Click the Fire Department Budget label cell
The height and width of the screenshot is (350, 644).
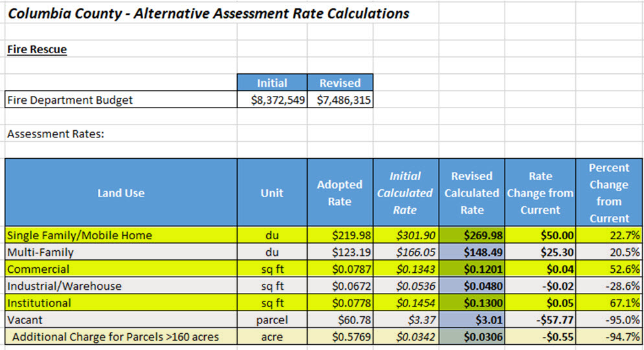point(70,100)
